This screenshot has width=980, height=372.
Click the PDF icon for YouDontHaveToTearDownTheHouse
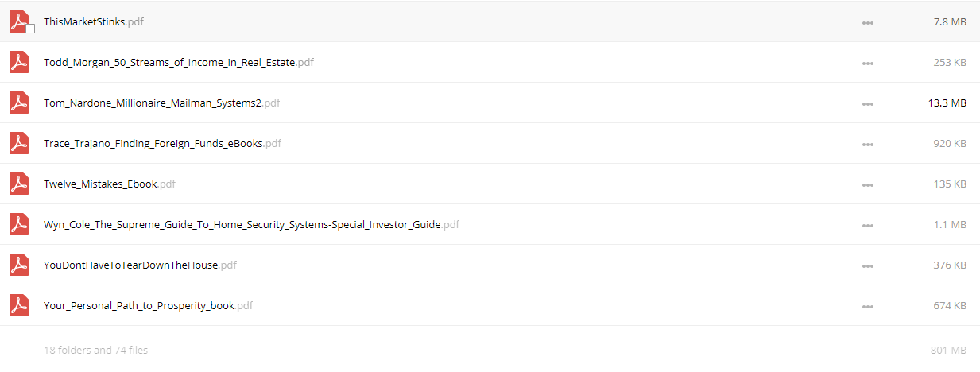click(19, 265)
